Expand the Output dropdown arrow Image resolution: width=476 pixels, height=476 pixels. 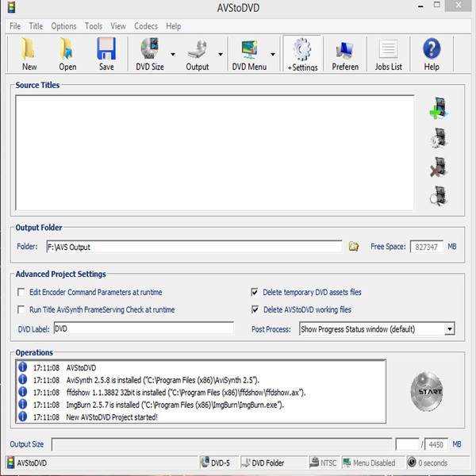[x=221, y=54]
